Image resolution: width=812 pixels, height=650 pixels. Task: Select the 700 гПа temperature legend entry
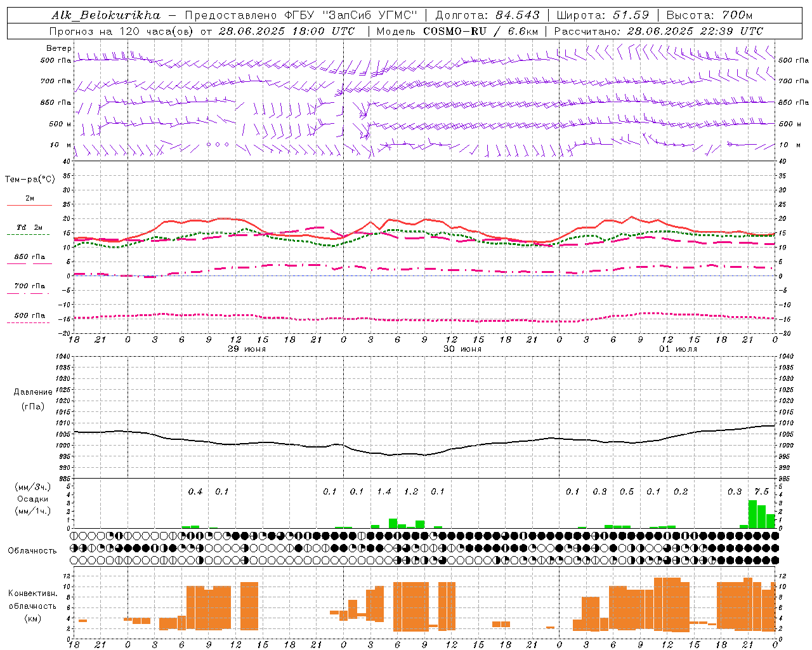pos(30,286)
